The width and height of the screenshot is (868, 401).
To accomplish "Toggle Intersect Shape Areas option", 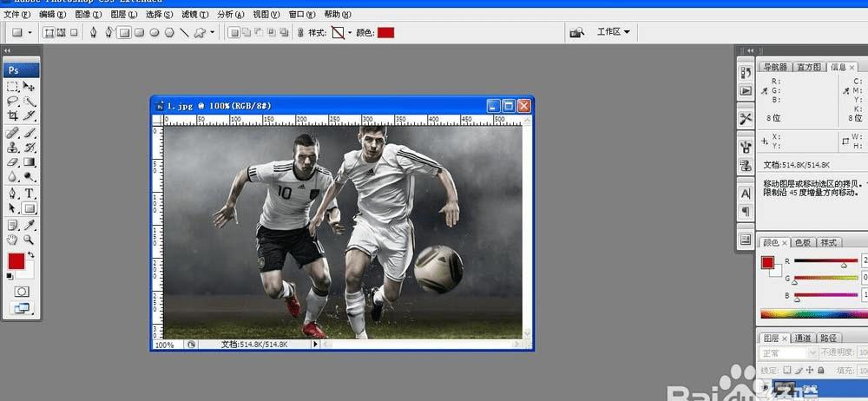I will point(271,33).
